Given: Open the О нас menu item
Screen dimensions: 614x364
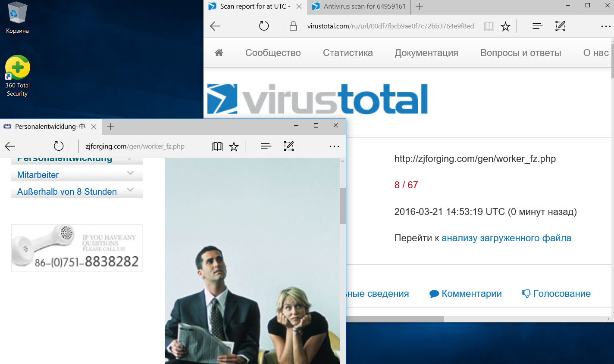Looking at the screenshot, I should point(596,53).
